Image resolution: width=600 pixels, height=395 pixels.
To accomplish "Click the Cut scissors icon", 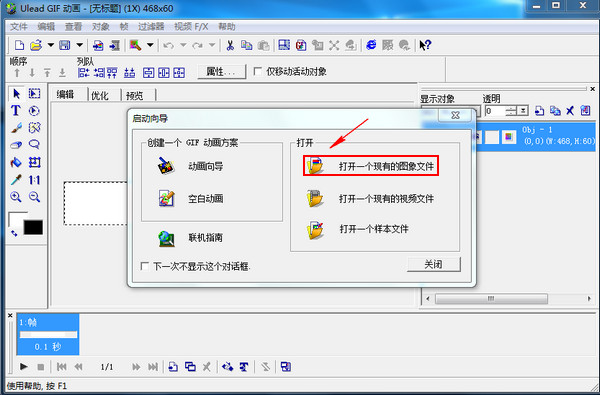I will [230, 45].
